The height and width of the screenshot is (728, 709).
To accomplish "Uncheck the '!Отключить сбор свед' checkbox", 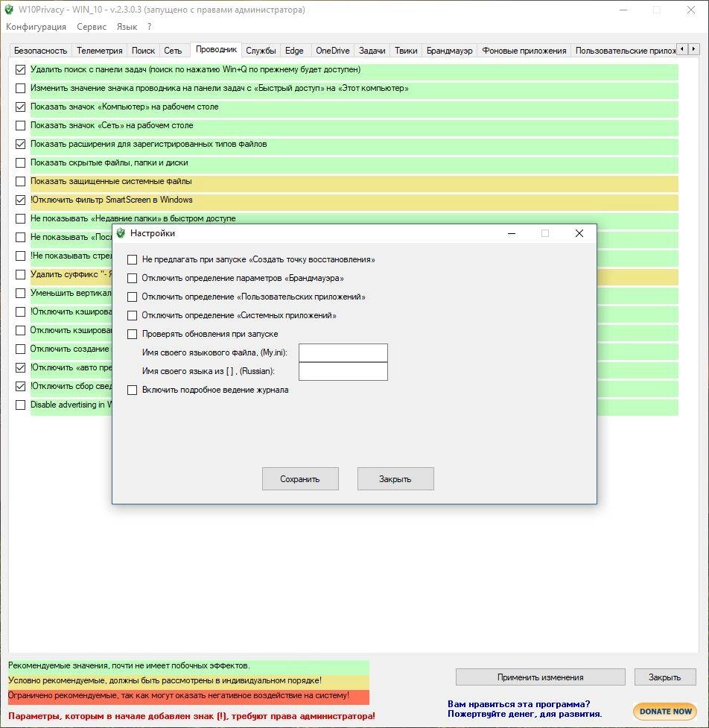I will coord(20,386).
